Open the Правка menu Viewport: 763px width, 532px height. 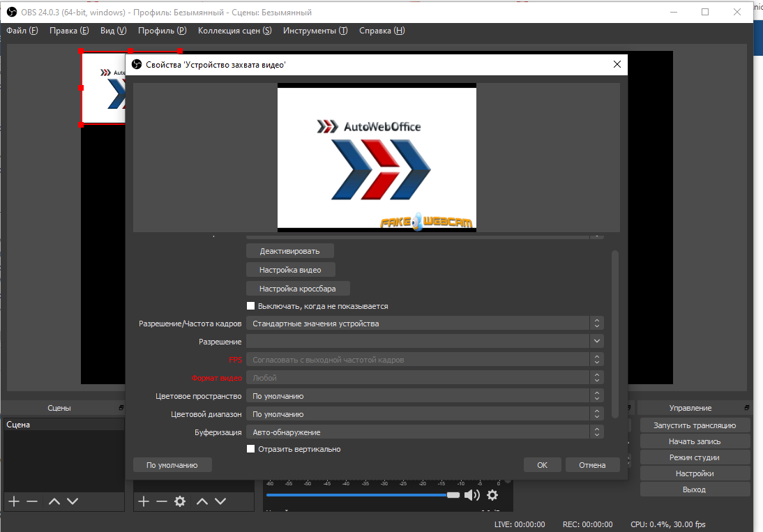[x=69, y=31]
